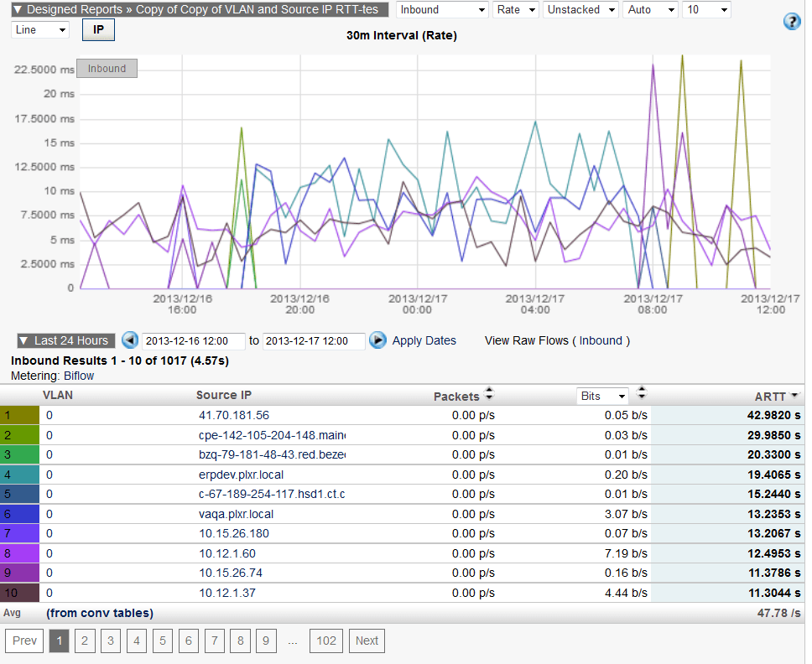Go to results page 2
812x664 pixels.
[85, 641]
